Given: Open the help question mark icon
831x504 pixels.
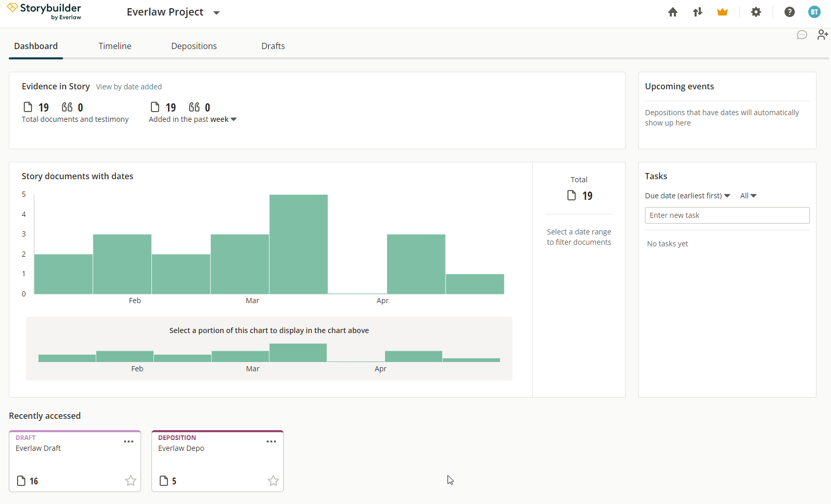Looking at the screenshot, I should [789, 12].
